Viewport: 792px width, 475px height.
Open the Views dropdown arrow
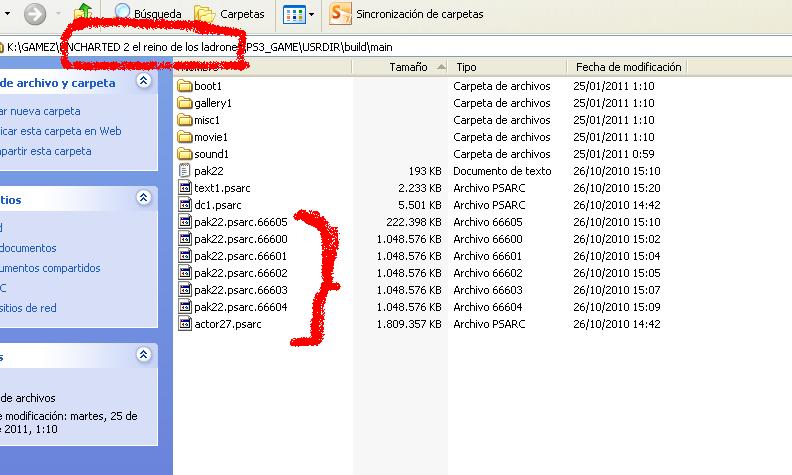pos(312,14)
